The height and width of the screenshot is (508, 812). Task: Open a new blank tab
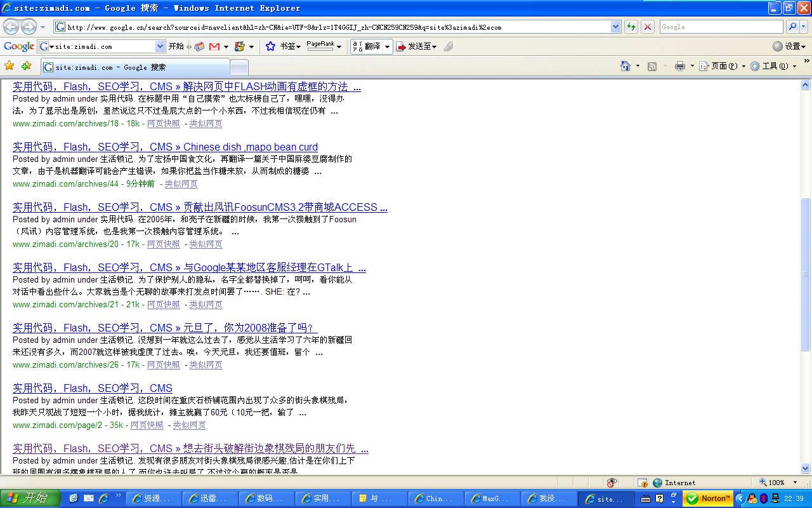pyautogui.click(x=239, y=67)
